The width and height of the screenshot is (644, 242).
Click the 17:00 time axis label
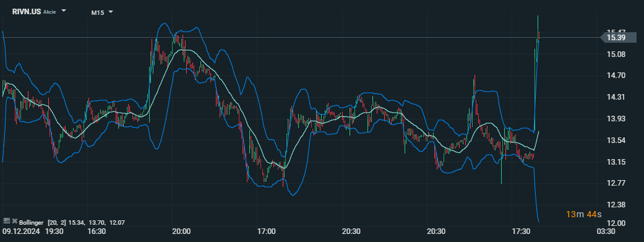coord(266,231)
